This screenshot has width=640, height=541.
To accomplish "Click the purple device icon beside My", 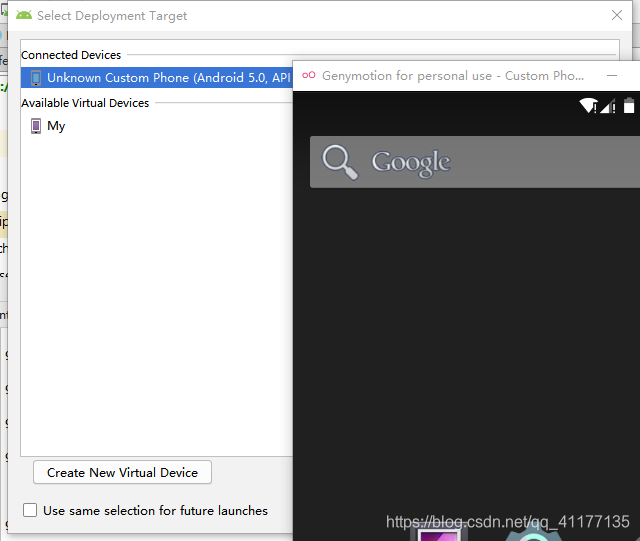I will tap(36, 126).
